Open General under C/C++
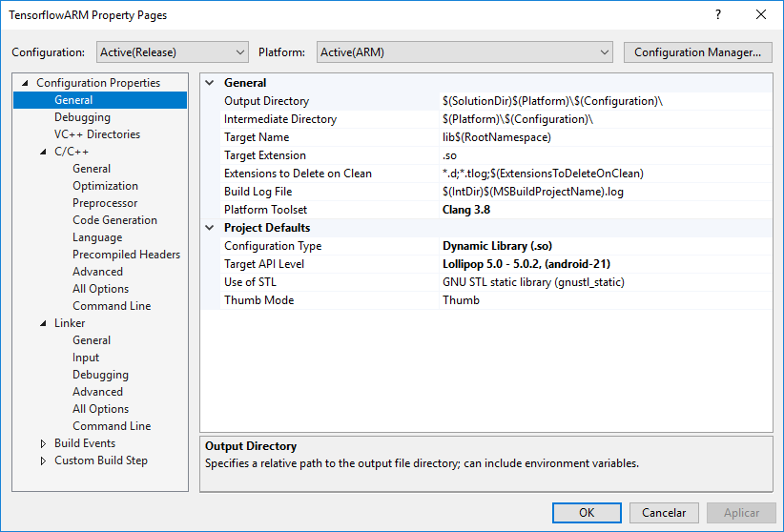784x532 pixels. pyautogui.click(x=92, y=169)
